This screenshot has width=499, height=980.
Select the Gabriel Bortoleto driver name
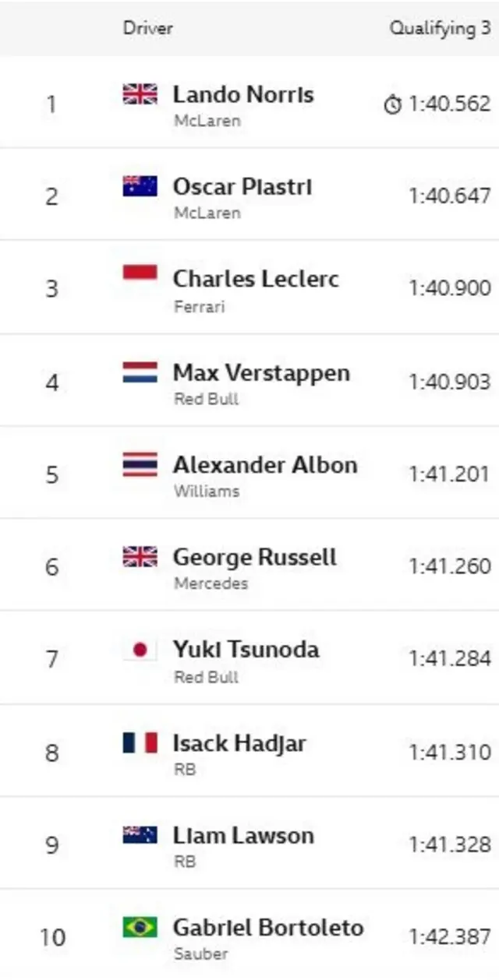point(268,928)
